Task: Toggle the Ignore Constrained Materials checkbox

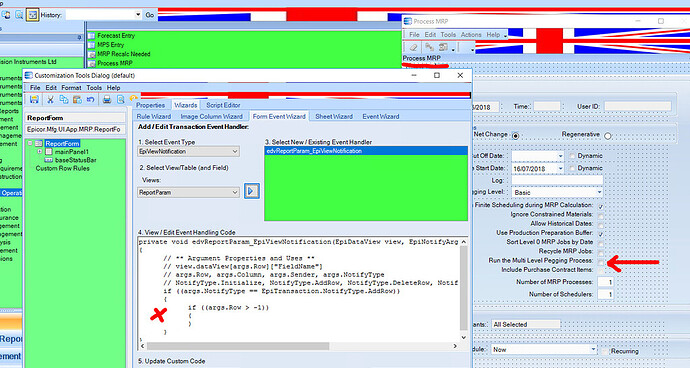Action: pos(601,215)
